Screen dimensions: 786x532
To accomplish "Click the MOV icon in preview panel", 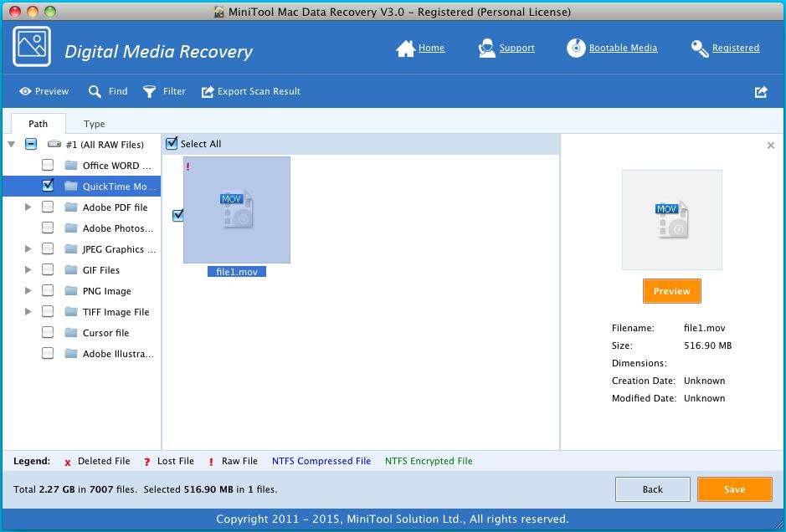I will click(x=671, y=219).
